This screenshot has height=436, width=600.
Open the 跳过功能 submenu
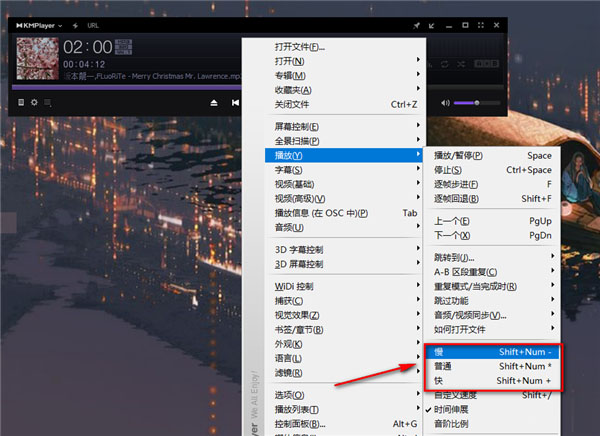[492, 300]
